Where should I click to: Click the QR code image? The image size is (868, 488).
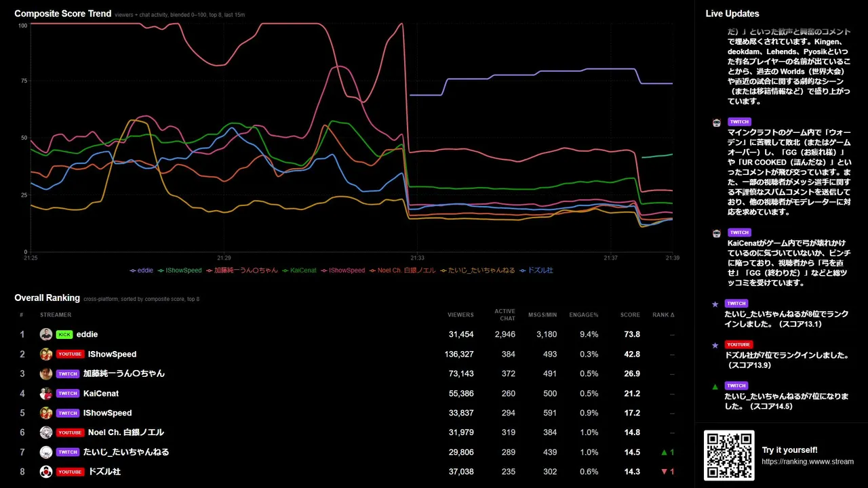coord(729,455)
